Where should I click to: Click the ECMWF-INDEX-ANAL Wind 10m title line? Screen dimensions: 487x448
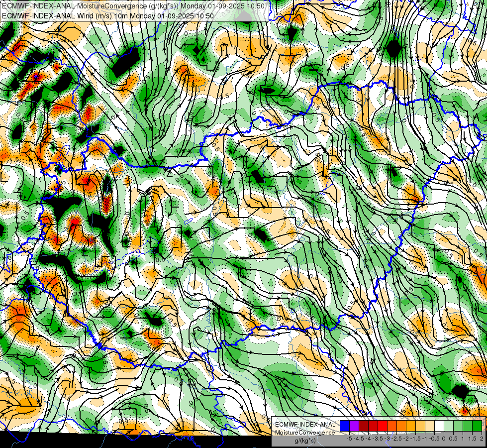pyautogui.click(x=108, y=15)
